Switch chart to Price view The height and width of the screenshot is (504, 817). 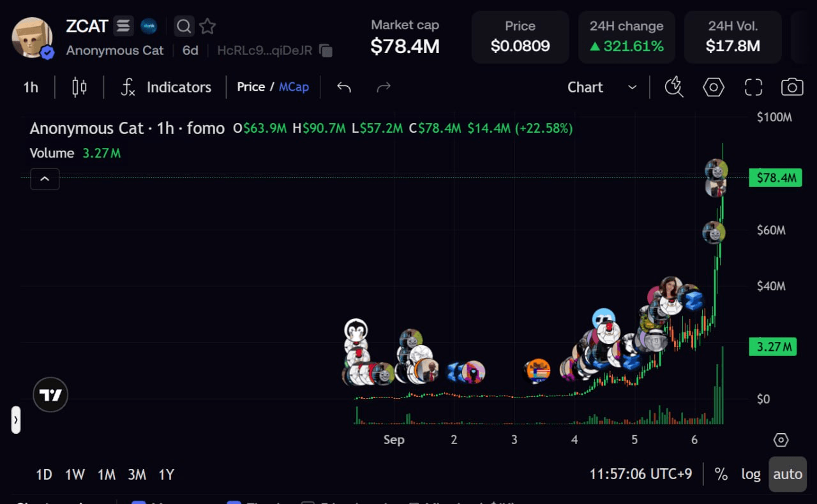tap(251, 87)
